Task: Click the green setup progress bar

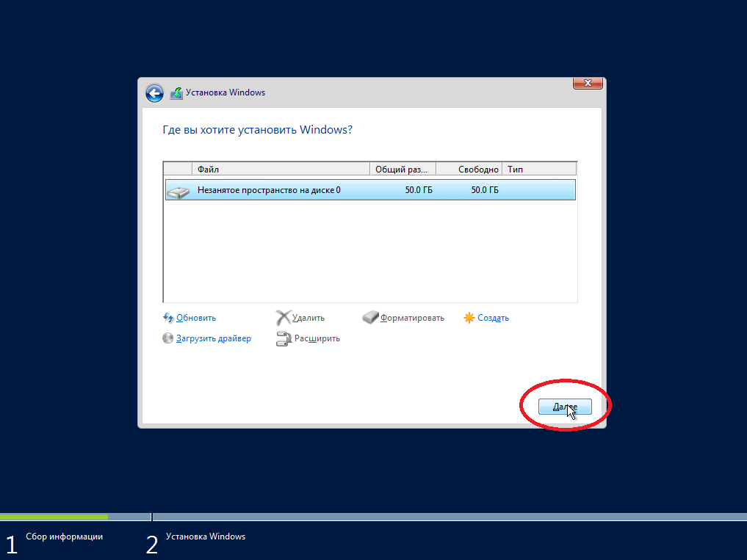Action: point(54,517)
